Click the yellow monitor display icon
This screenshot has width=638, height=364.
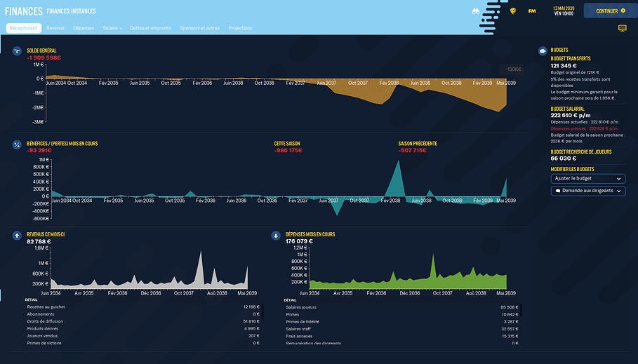pos(622,28)
